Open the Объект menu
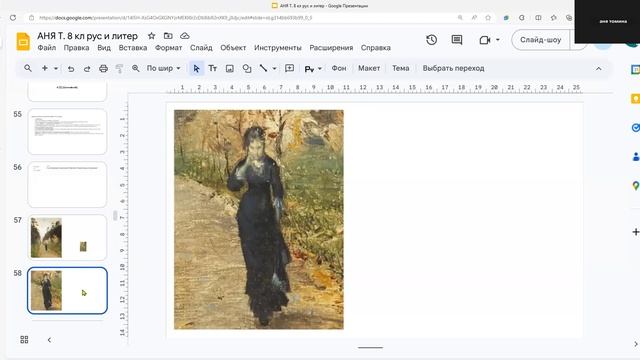The image size is (640, 360). coord(233,48)
